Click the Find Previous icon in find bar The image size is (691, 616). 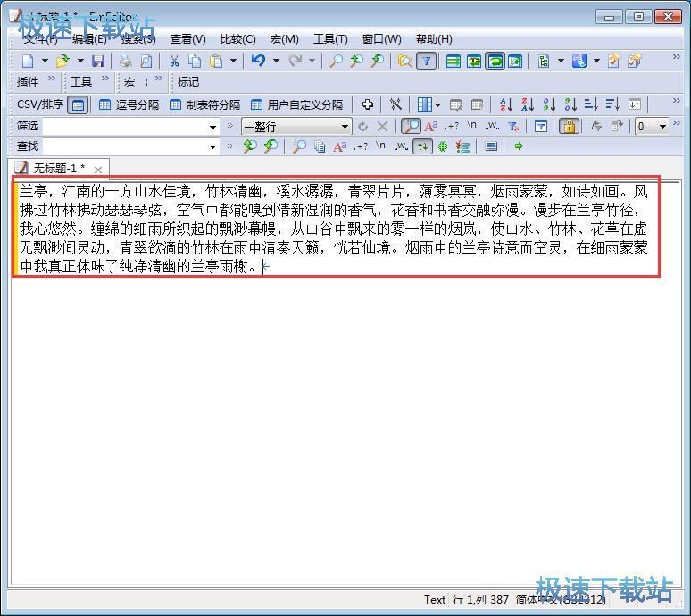(x=250, y=146)
